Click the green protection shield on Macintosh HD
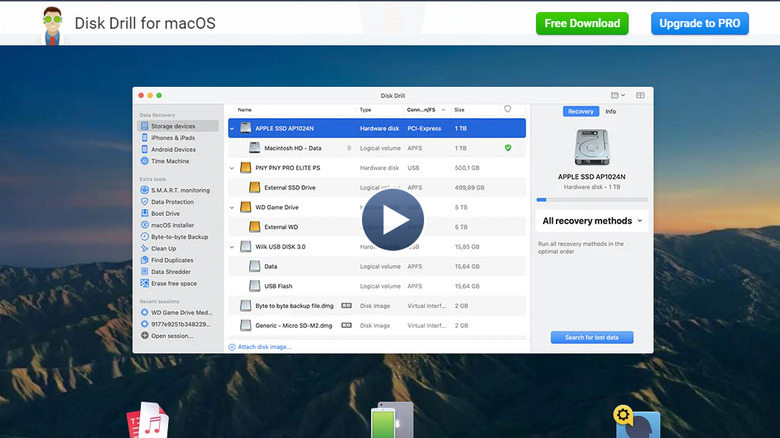Image resolution: width=780 pixels, height=438 pixels. pos(508,148)
